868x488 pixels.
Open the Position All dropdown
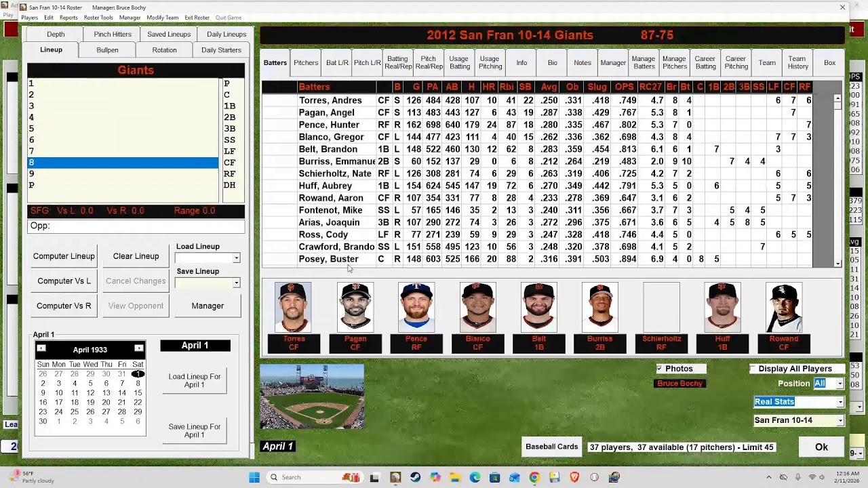coord(840,384)
